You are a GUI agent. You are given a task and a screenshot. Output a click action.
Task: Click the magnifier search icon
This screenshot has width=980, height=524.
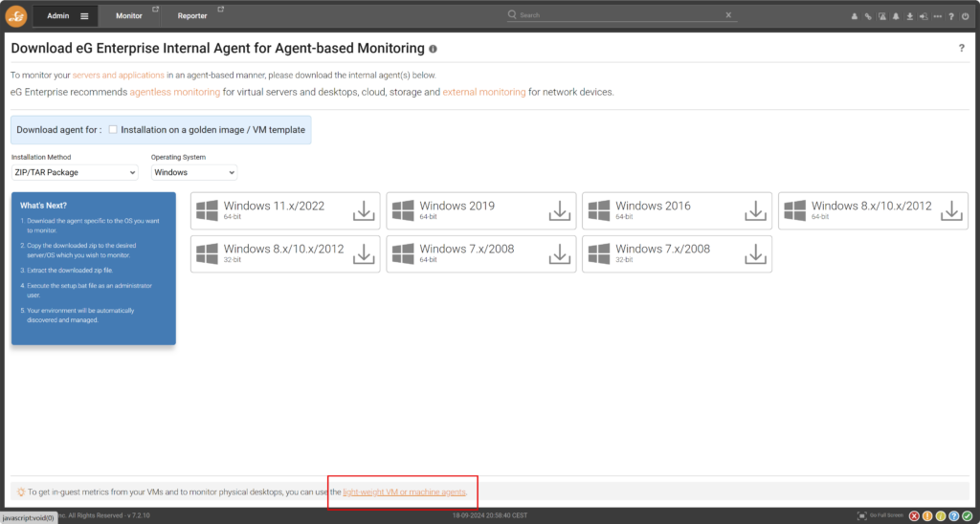point(513,14)
